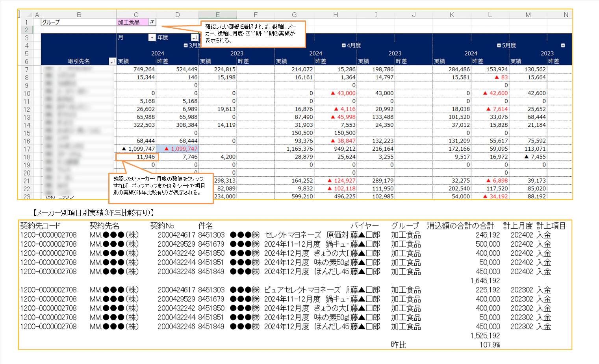Viewport: 599px width, 364px height.
Task: Collapse the 3月度 group
Action: tap(185, 46)
